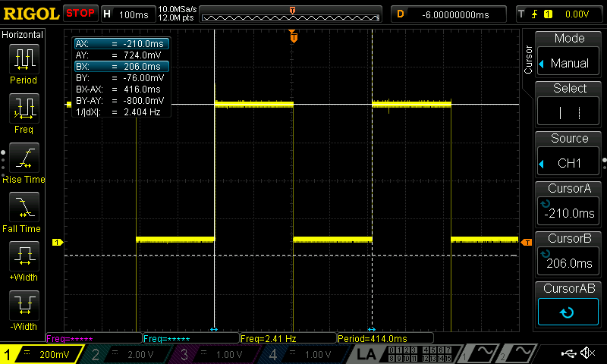Viewport: 607px width, 364px height.
Task: Click the orange trigger position marker at top
Action: click(294, 36)
